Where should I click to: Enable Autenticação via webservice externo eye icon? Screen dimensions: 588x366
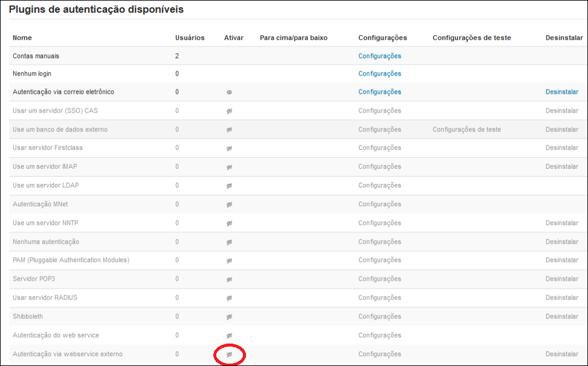click(229, 354)
